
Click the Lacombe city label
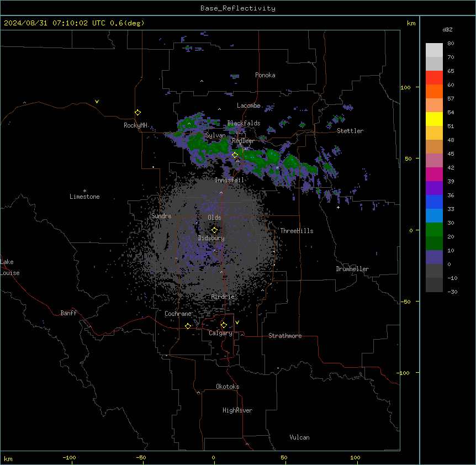(248, 105)
